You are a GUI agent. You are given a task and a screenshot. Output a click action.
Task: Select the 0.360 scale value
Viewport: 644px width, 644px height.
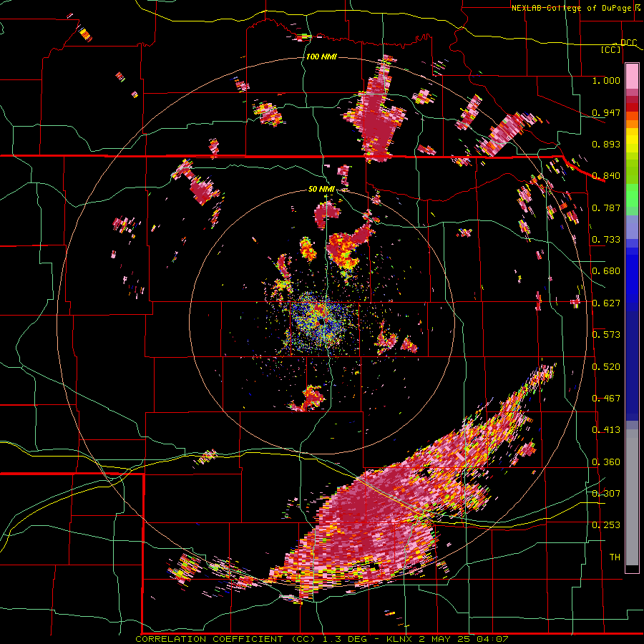[x=606, y=462]
